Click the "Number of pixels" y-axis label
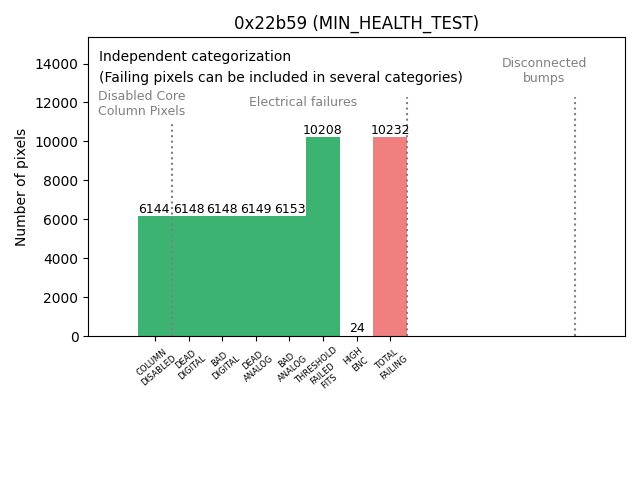Screen dimensions: 640x480 [22, 187]
